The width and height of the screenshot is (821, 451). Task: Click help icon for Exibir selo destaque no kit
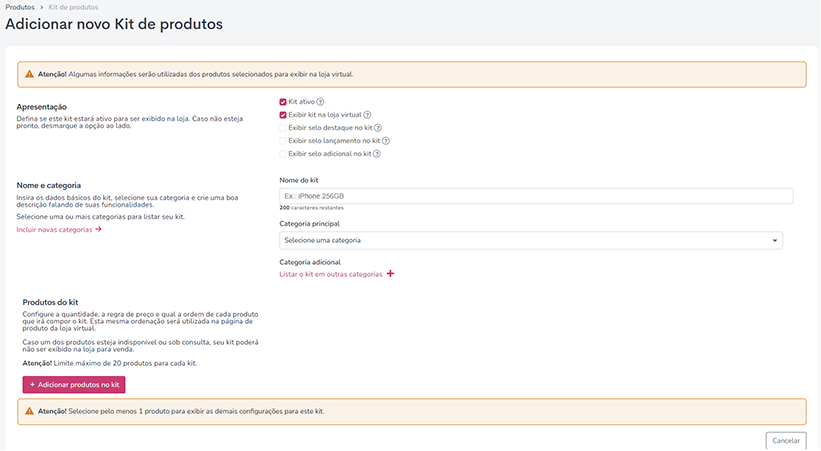(x=378, y=128)
